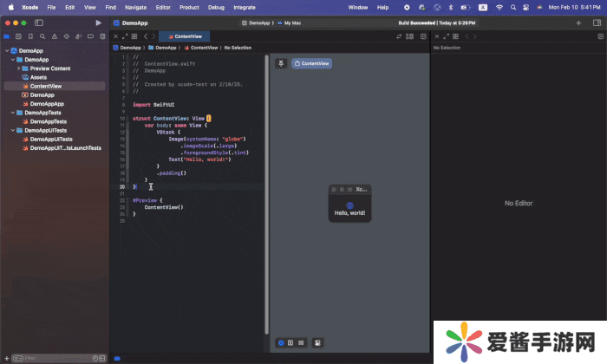Screen dimensions: 607x364
Task: Toggle the navigator sidebar
Action: click(38, 22)
